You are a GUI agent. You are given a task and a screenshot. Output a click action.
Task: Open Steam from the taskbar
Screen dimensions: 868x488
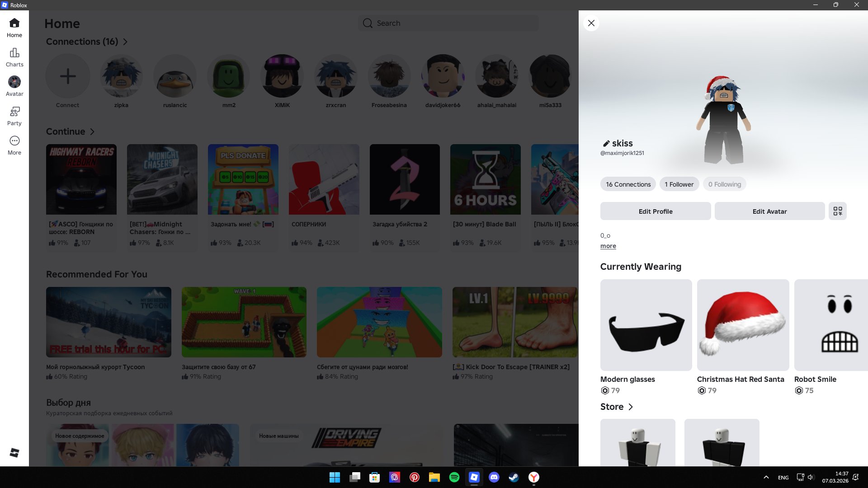pyautogui.click(x=514, y=477)
